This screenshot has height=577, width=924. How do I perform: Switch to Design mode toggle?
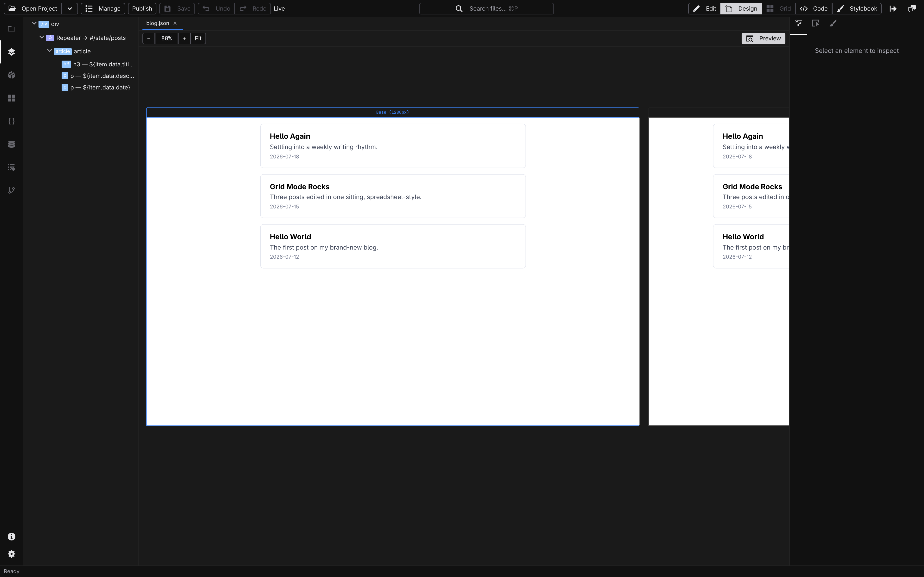[x=741, y=8]
